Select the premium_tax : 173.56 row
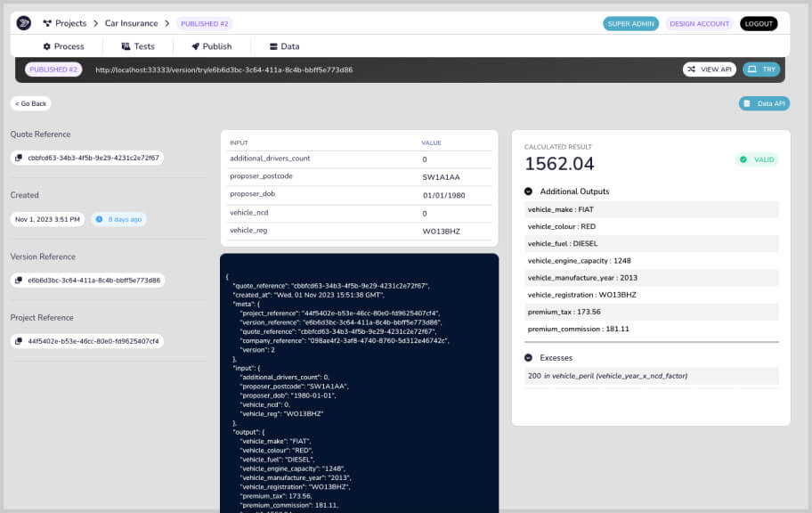This screenshot has width=812, height=513. click(x=652, y=312)
